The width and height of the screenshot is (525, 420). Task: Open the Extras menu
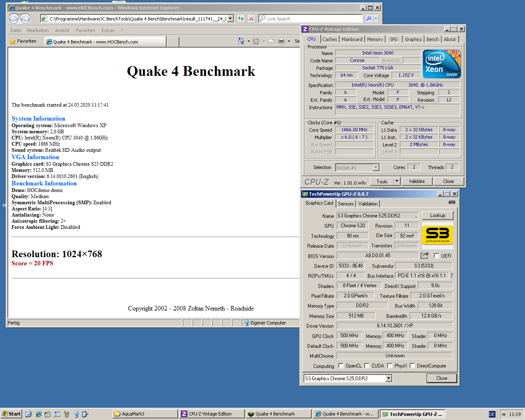pyautogui.click(x=108, y=30)
